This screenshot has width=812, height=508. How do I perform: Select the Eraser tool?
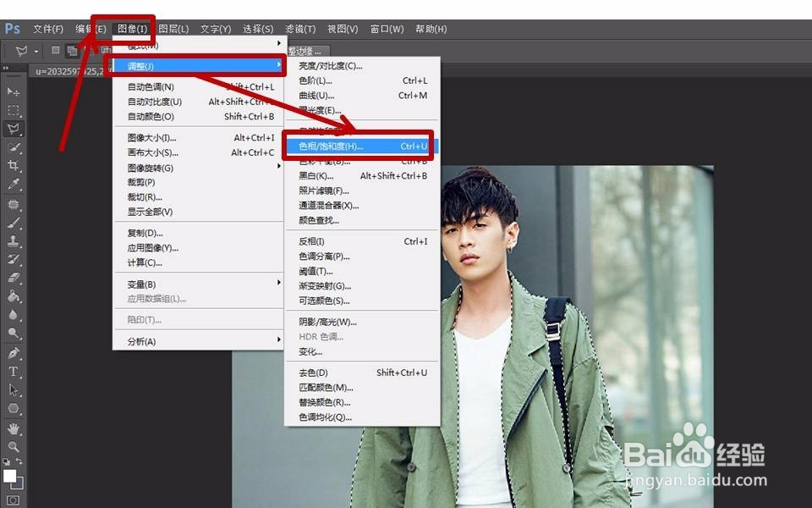(13, 278)
